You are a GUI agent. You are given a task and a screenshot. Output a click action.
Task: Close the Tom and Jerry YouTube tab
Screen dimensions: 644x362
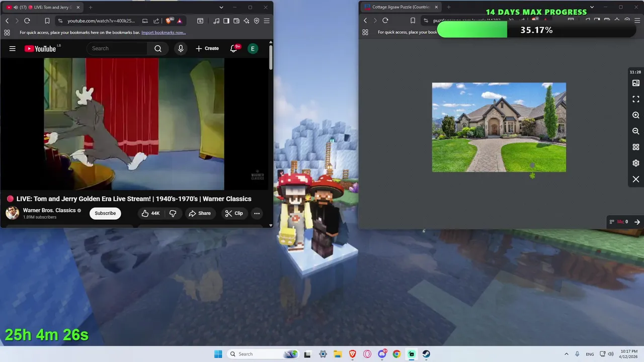(78, 7)
